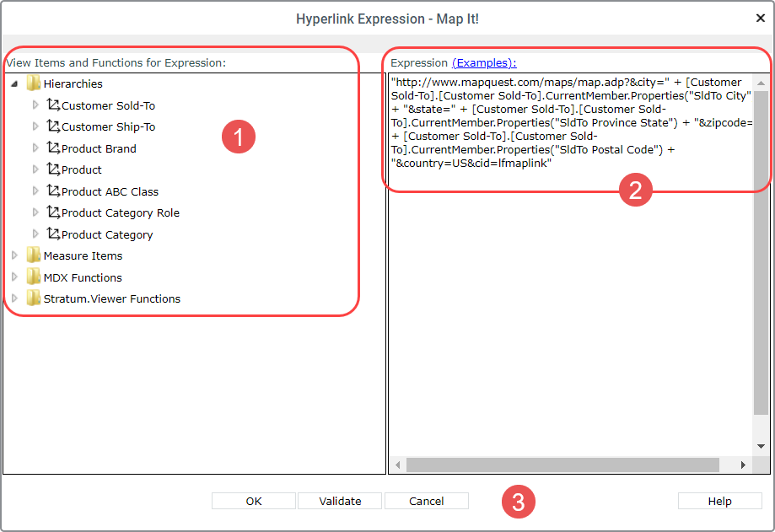Validate the hyperlink expression
Viewport: 775px width, 532px height.
tap(340, 501)
